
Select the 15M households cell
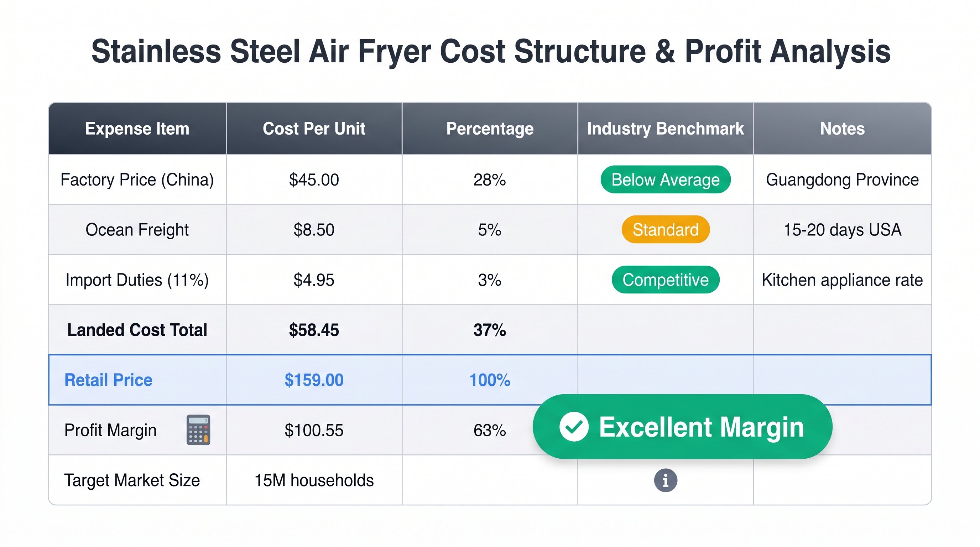click(314, 480)
